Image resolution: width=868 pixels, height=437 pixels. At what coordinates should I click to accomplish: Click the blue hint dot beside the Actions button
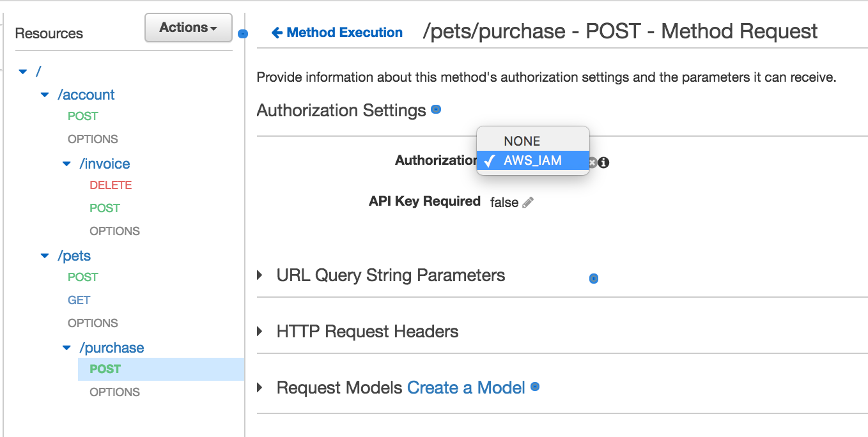(x=242, y=34)
